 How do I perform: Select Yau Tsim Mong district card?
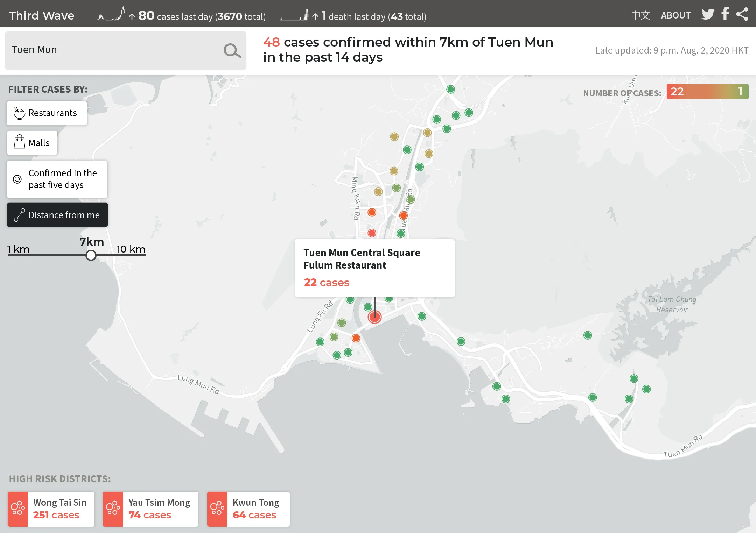coord(150,509)
